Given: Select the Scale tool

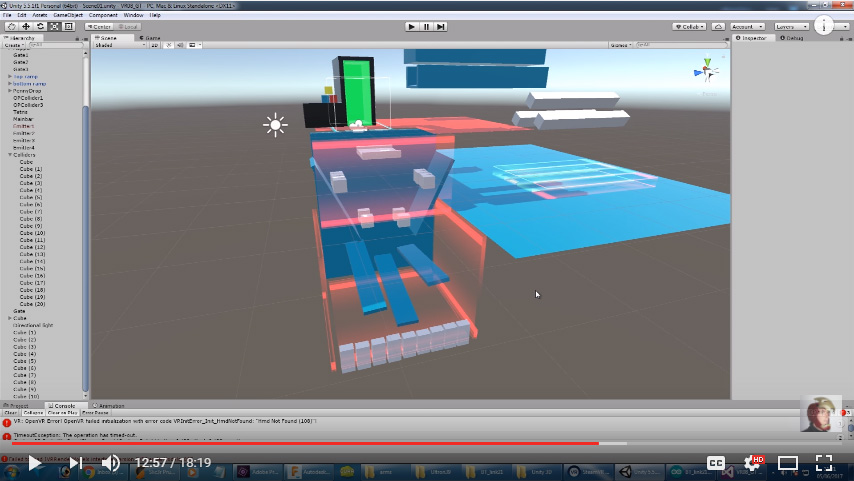Looking at the screenshot, I should point(54,26).
